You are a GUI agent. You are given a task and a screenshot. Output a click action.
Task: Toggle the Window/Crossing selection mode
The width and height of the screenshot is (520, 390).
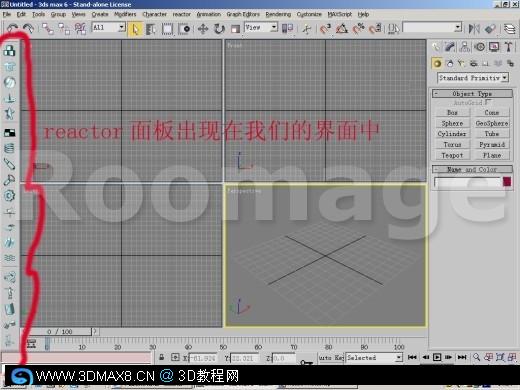click(184, 29)
